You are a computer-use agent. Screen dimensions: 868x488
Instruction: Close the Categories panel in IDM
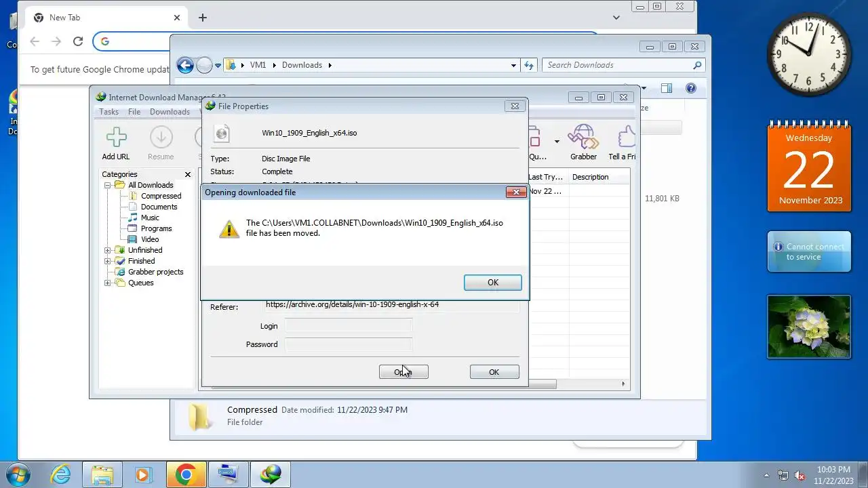(x=188, y=175)
